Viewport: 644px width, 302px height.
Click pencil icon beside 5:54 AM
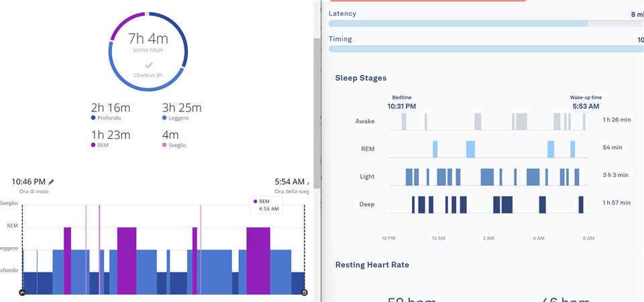pyautogui.click(x=309, y=183)
